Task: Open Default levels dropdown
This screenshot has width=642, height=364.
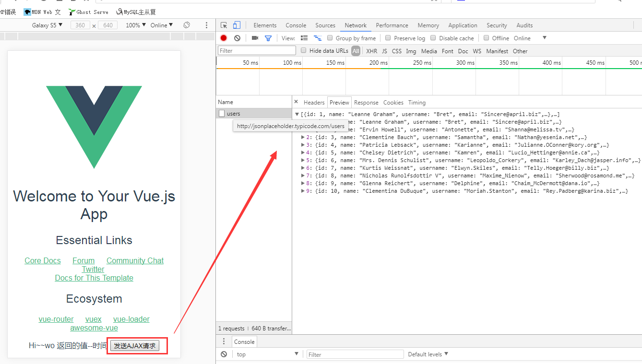Action: click(428, 354)
